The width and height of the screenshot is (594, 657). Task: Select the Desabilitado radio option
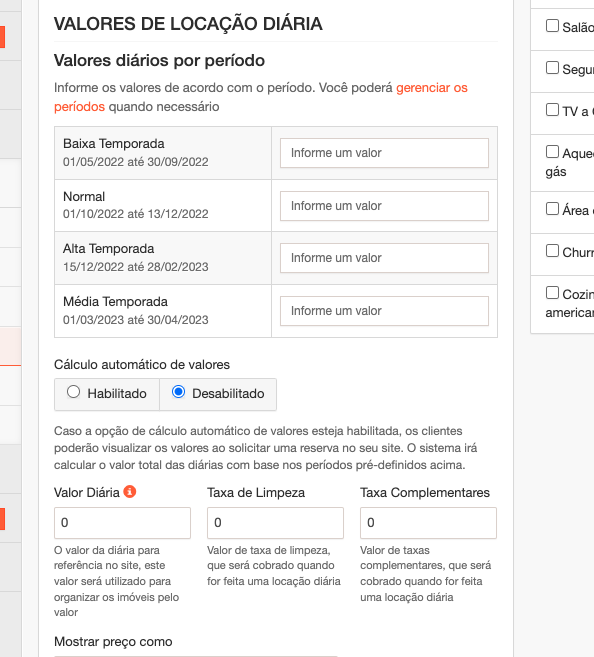[178, 392]
